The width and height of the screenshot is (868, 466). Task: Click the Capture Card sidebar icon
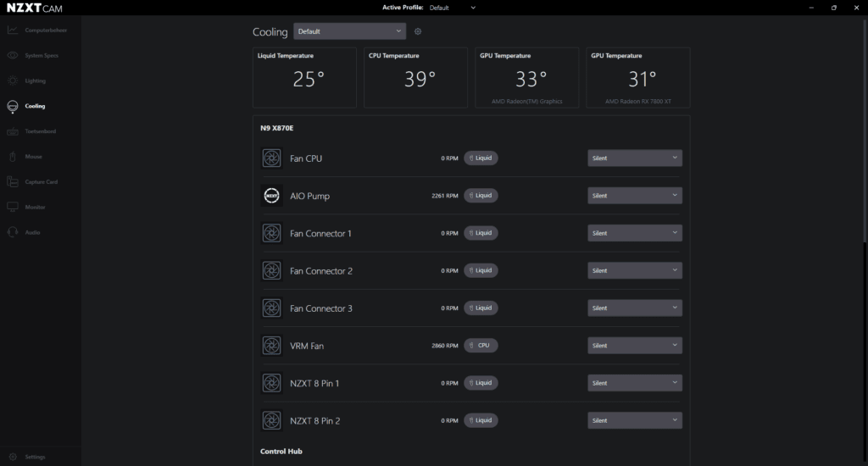[x=13, y=181]
